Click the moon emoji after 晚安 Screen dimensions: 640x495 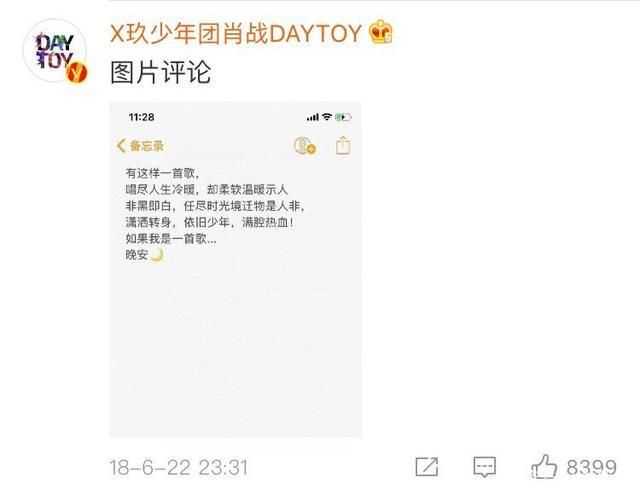(x=157, y=255)
